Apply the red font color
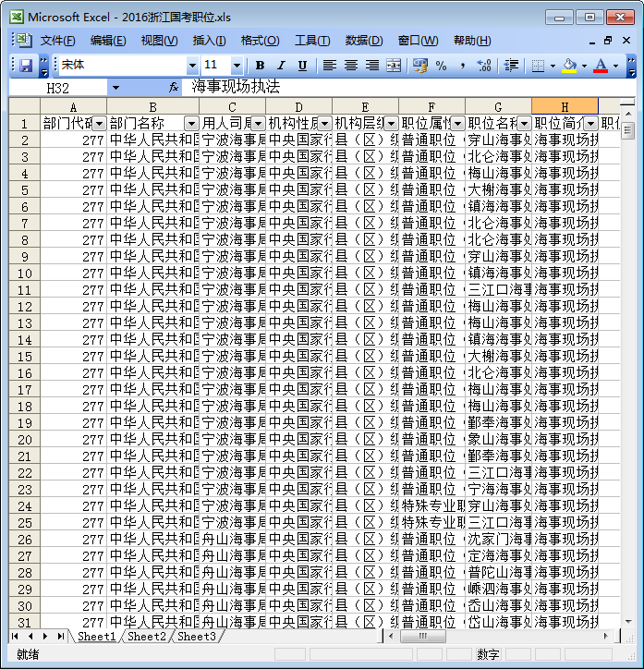Screen dimensions: 644x669 coord(601,66)
